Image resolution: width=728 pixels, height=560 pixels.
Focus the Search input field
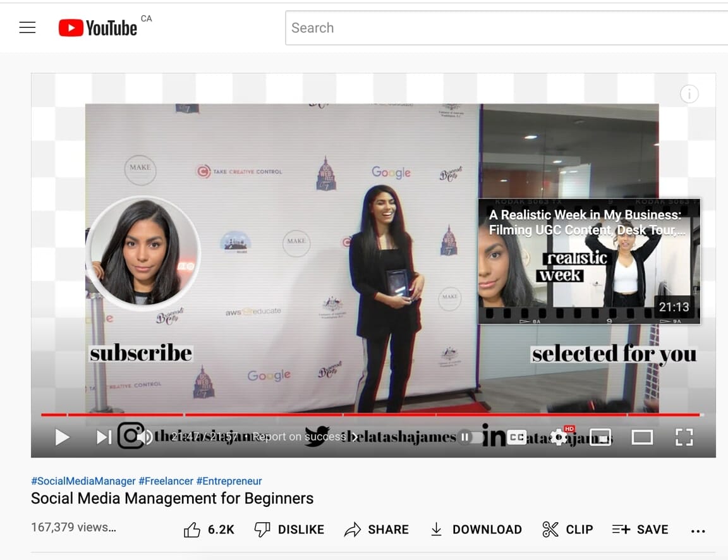(x=506, y=28)
